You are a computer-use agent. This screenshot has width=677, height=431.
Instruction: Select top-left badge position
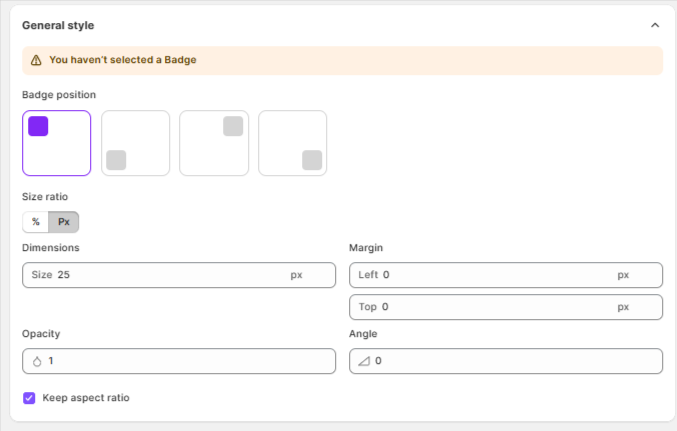tap(57, 143)
